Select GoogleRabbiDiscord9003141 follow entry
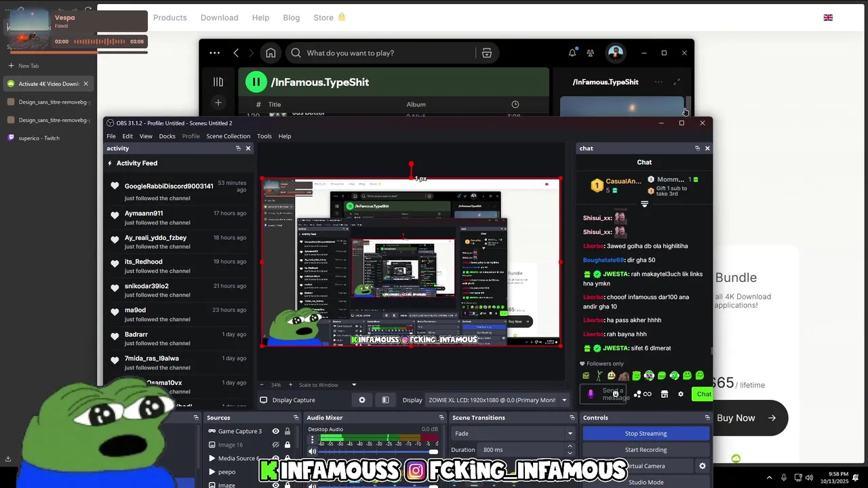This screenshot has height=488, width=868. pyautogui.click(x=179, y=192)
